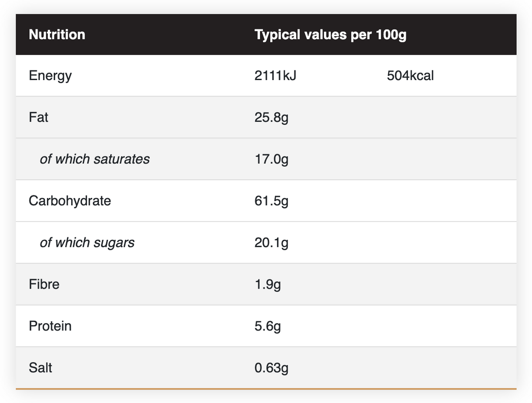The height and width of the screenshot is (403, 532).
Task: Select the Energy row label
Action: coord(50,76)
